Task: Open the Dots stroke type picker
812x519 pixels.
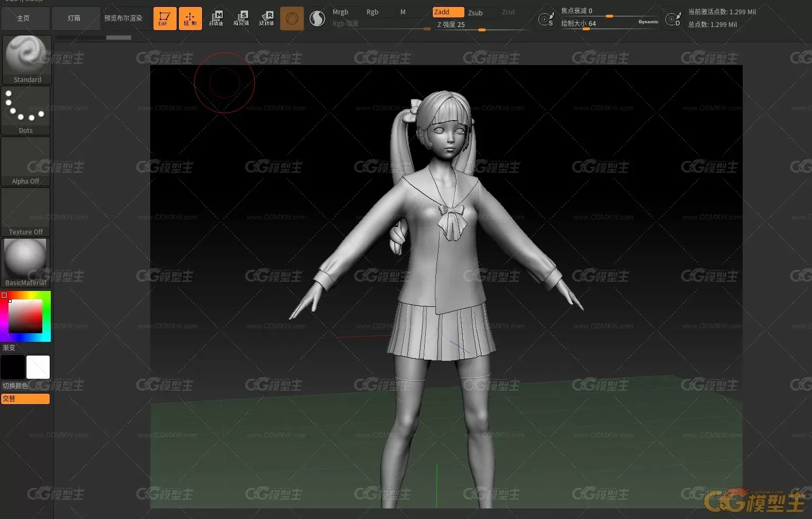Action: (x=25, y=110)
